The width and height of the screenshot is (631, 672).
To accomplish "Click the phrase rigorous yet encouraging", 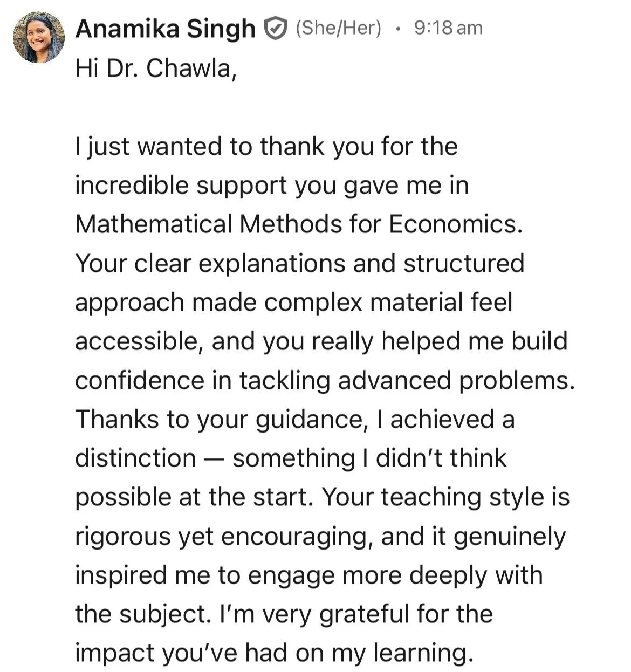I will point(224,537).
